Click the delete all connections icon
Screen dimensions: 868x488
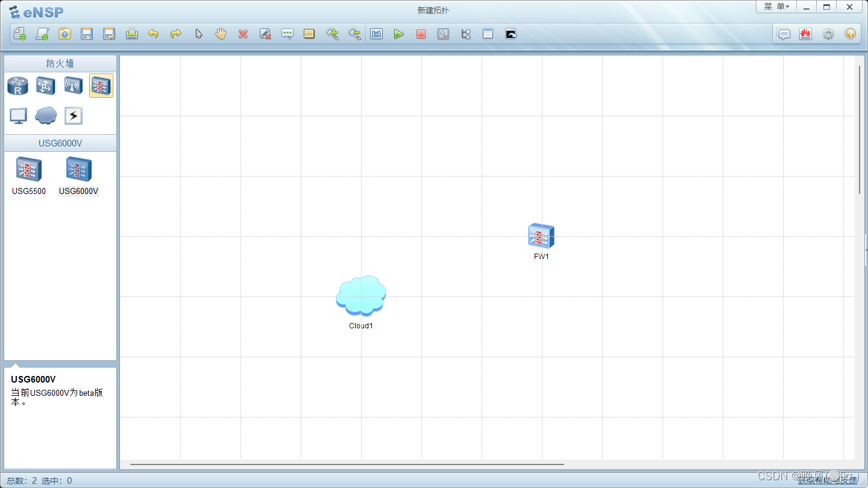pos(265,34)
